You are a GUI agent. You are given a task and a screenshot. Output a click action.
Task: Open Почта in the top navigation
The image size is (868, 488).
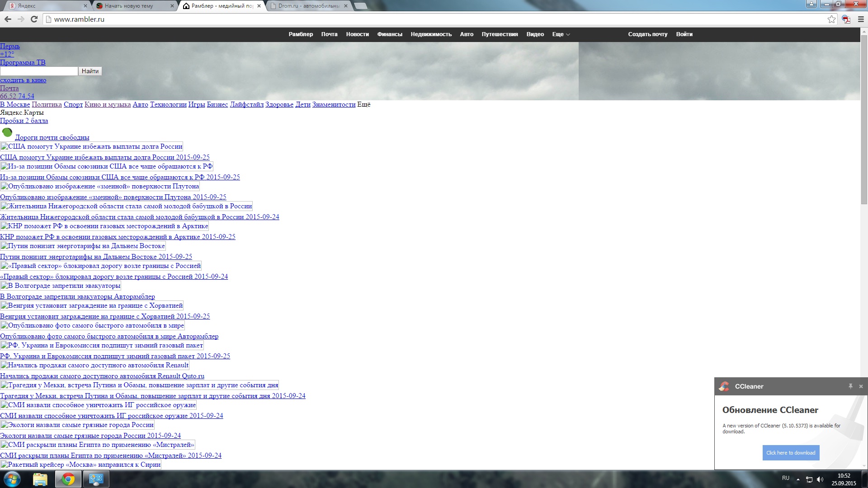click(330, 34)
